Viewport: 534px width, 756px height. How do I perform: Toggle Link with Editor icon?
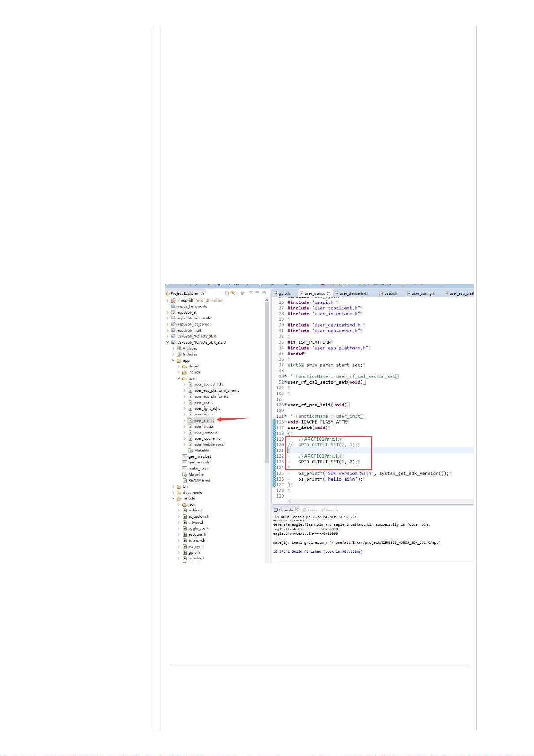point(233,293)
